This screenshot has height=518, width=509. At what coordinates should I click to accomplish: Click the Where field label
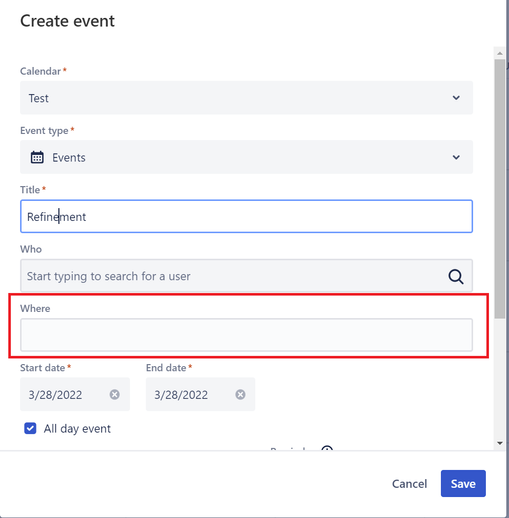[35, 308]
